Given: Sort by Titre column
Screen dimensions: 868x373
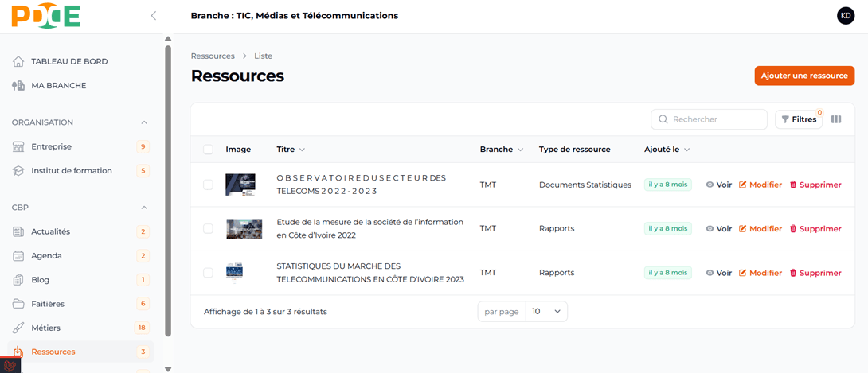Looking at the screenshot, I should click(291, 150).
